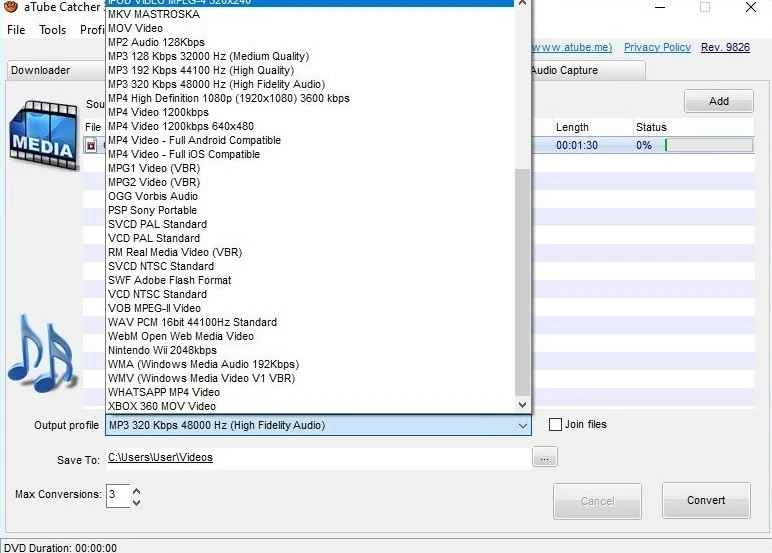Choose MP3 128 Kbps 32000 Hz Medium Quality

click(x=310, y=56)
